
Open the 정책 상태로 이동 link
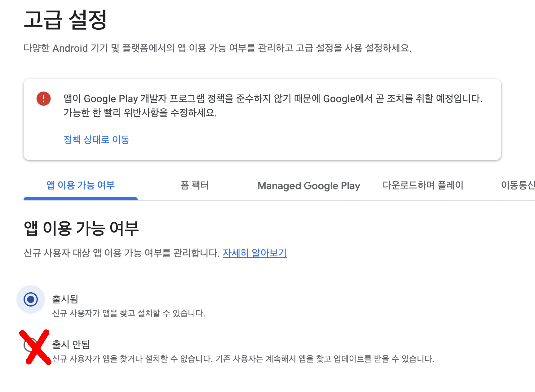(96, 140)
